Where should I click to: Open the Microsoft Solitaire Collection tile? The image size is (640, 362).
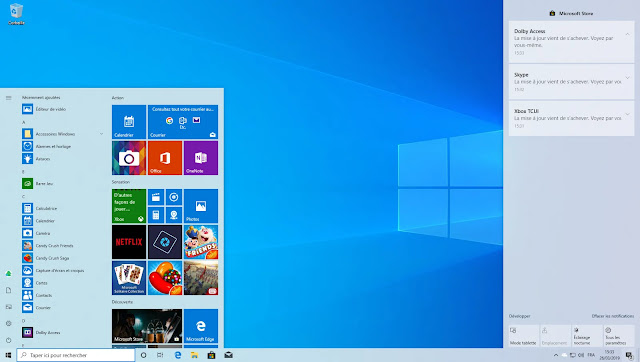point(129,278)
